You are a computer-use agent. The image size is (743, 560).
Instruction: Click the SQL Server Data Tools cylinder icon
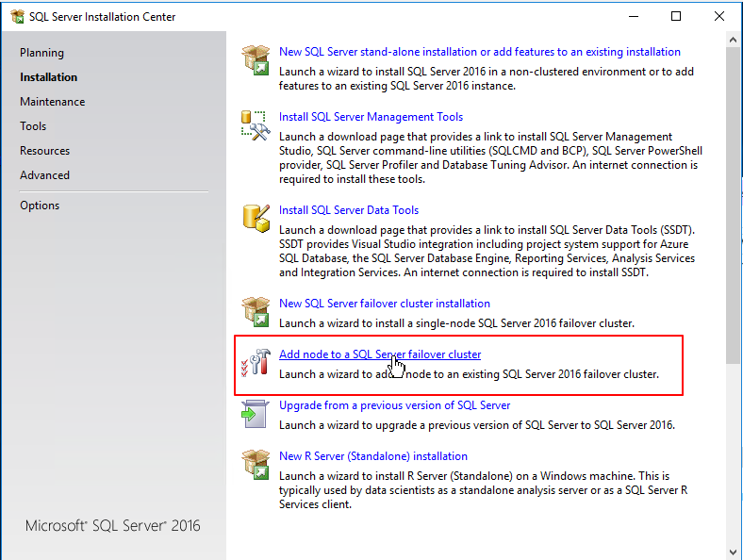(x=256, y=219)
